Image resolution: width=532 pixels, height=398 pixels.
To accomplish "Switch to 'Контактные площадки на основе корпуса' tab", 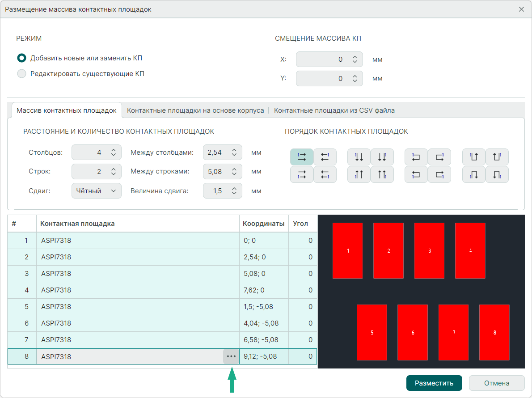I will point(195,110).
